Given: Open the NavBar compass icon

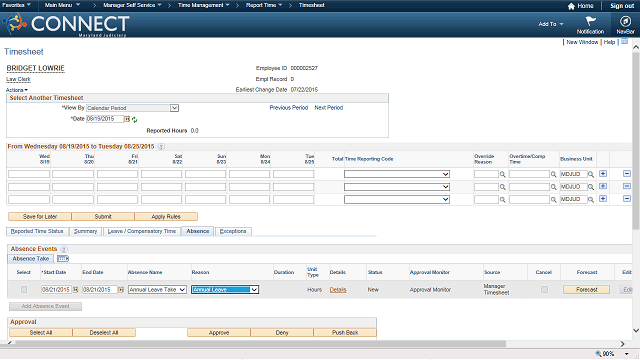Looking at the screenshot, I should (x=625, y=21).
